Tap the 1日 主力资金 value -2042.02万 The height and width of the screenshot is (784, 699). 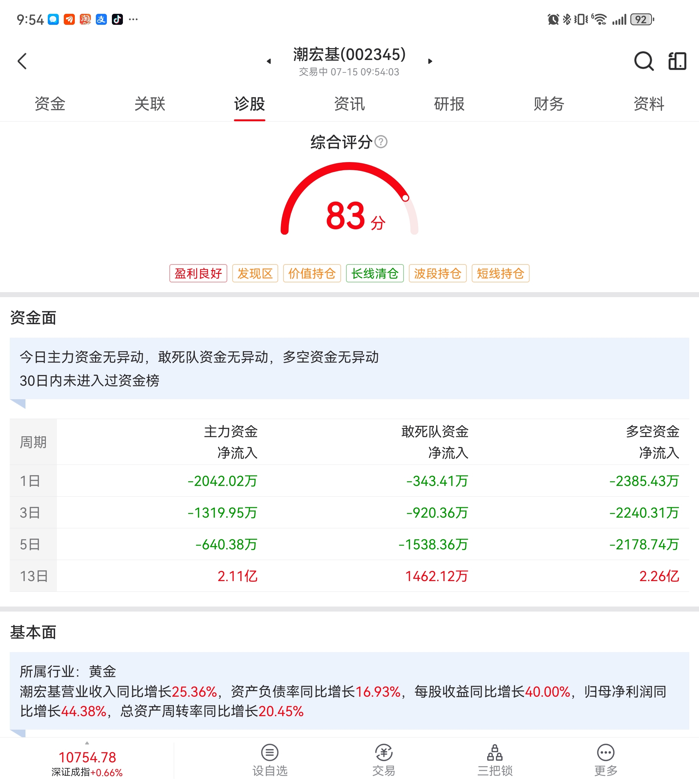[x=223, y=481]
